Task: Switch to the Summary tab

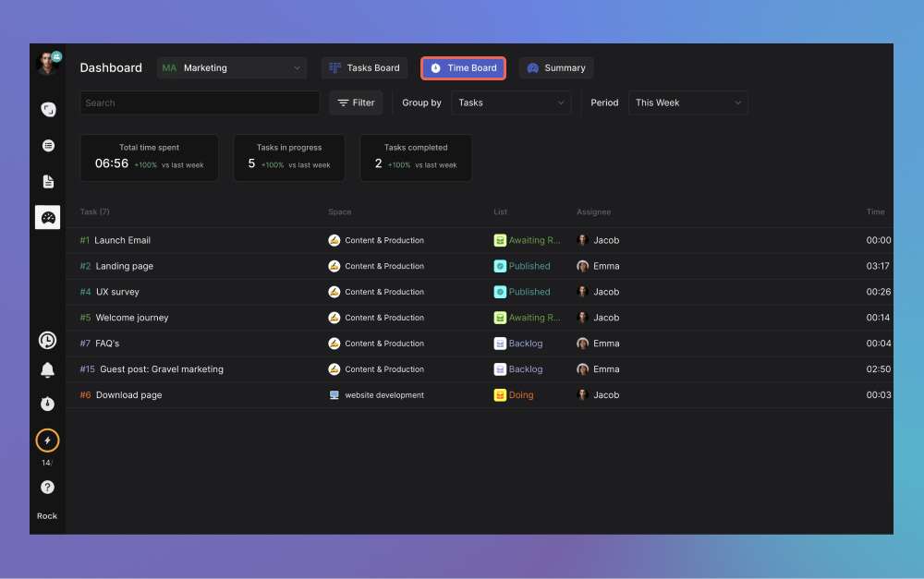Action: tap(555, 67)
